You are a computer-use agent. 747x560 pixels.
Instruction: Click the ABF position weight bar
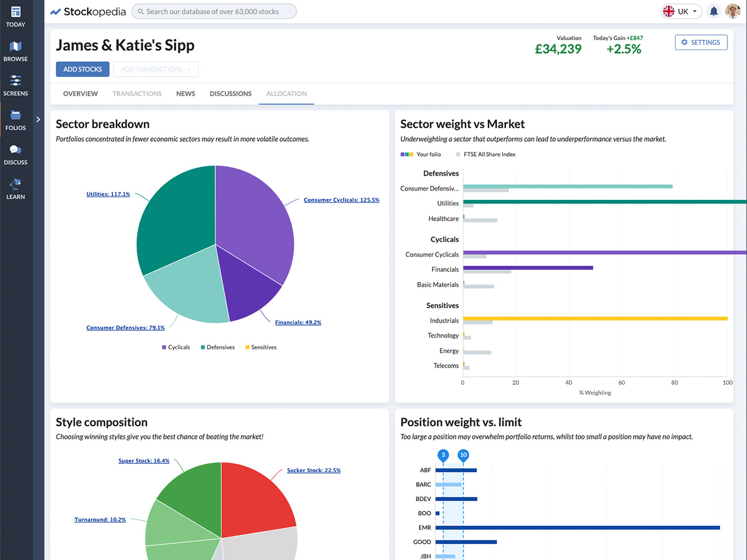(x=456, y=470)
